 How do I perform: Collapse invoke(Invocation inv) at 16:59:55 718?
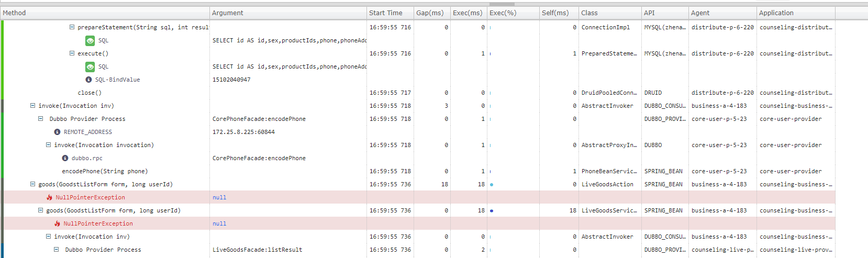coord(32,106)
